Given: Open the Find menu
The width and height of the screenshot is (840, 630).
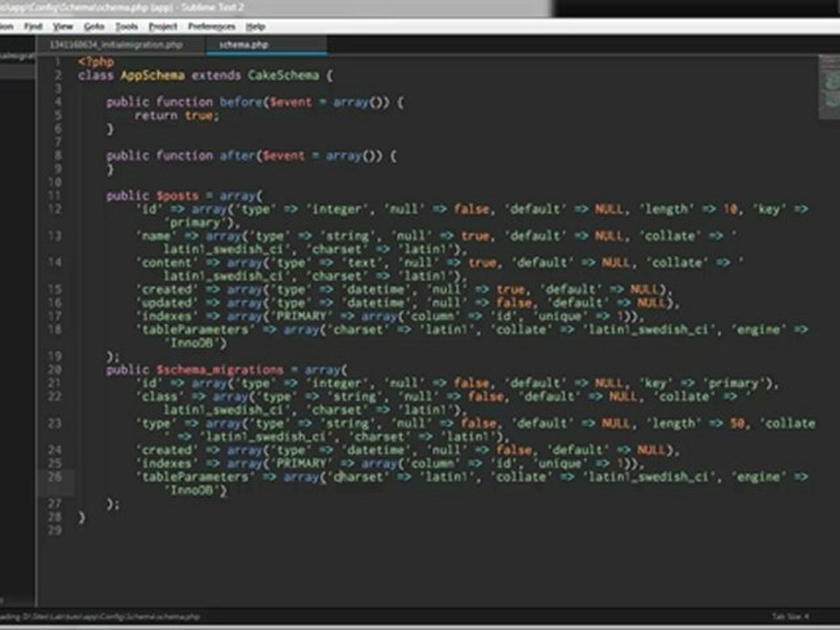Looking at the screenshot, I should tap(33, 26).
